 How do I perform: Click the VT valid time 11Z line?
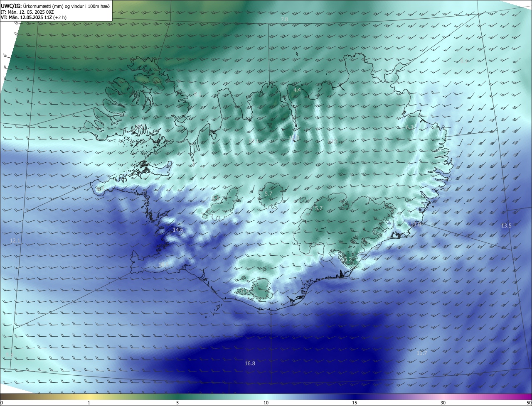click(x=34, y=17)
